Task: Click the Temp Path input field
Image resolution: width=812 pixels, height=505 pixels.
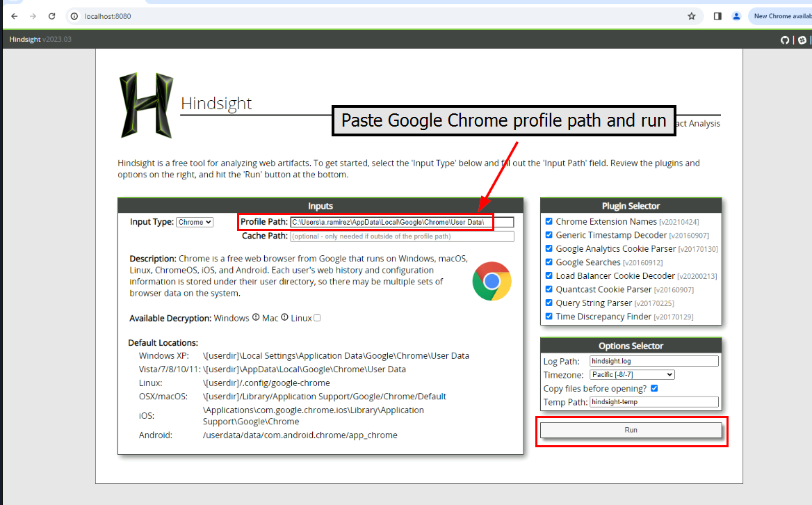Action: coord(654,402)
